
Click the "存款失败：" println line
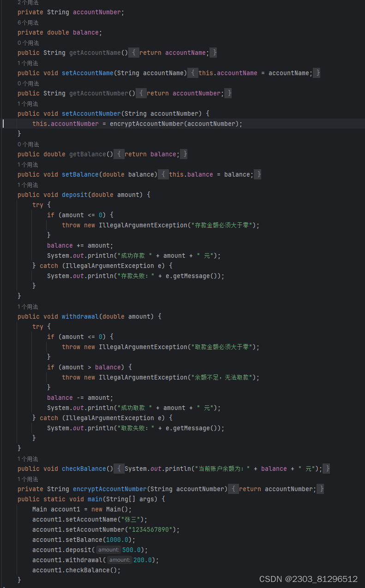[x=136, y=276]
